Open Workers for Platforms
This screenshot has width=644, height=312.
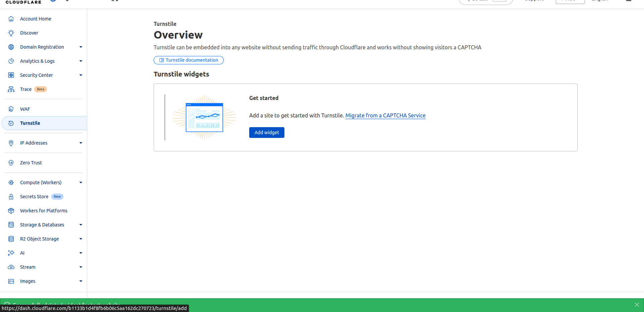pyautogui.click(x=44, y=211)
